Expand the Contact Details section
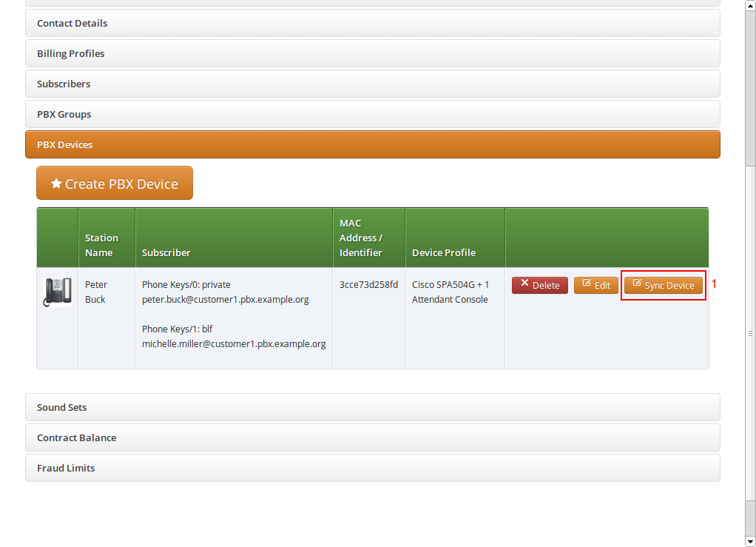The width and height of the screenshot is (756, 547). pos(373,23)
